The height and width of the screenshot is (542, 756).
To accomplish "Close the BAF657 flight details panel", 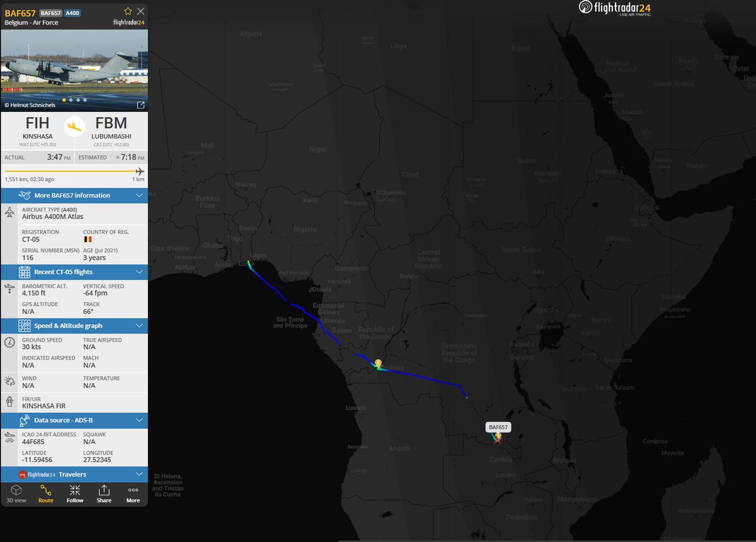I will pos(140,11).
